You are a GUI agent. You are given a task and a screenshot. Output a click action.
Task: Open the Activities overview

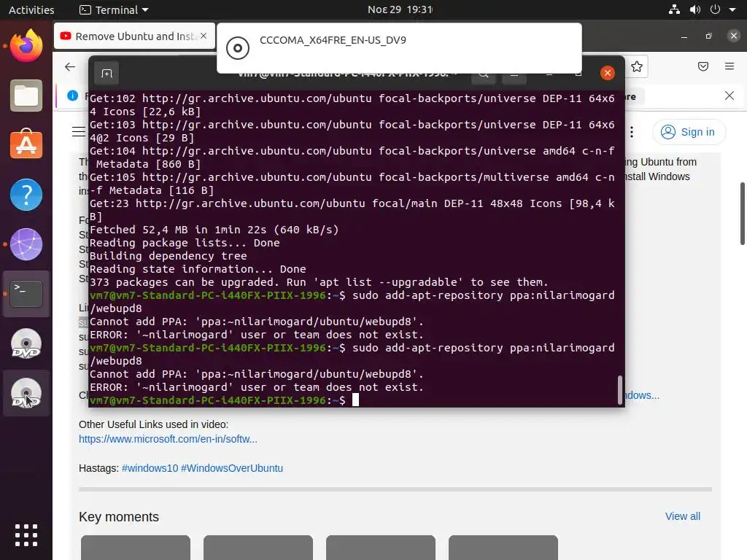(31, 9)
